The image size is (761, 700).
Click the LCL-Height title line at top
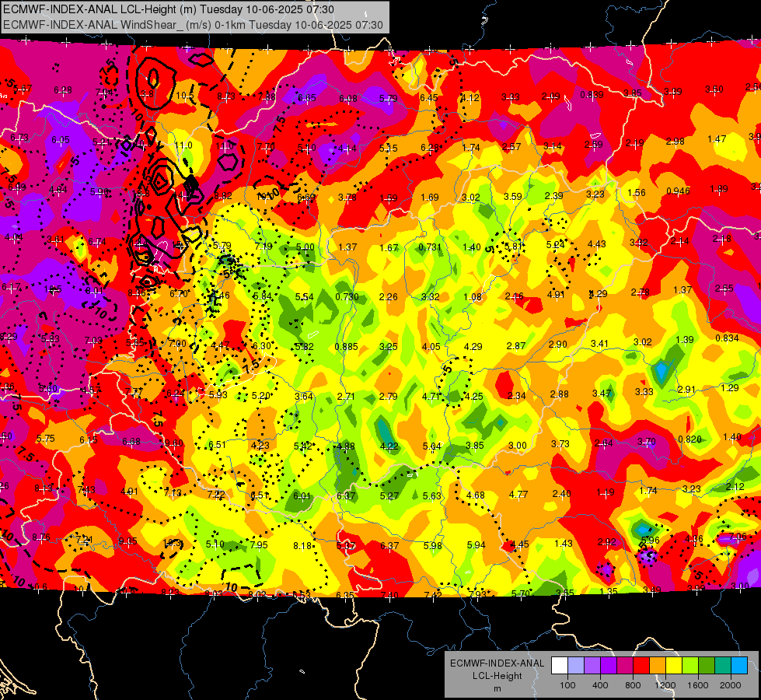tap(169, 9)
